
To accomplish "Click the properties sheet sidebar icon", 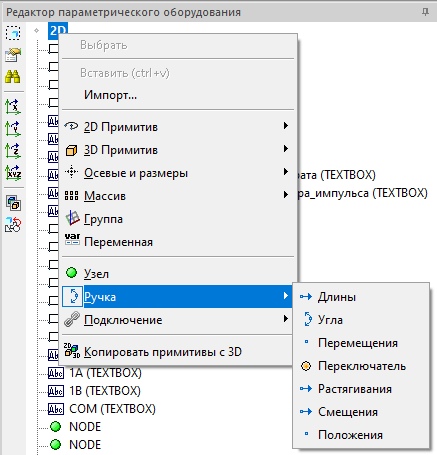I will [13, 55].
